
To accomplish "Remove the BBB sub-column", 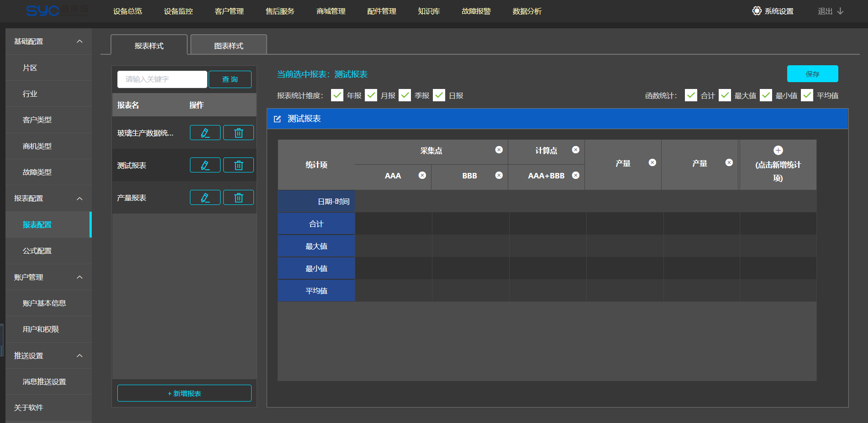I will pos(499,175).
